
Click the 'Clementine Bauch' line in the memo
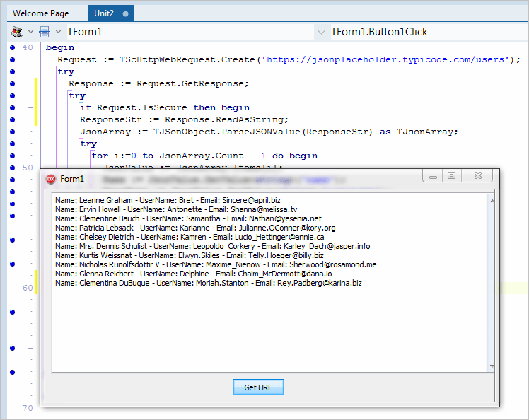pyautogui.click(x=188, y=218)
